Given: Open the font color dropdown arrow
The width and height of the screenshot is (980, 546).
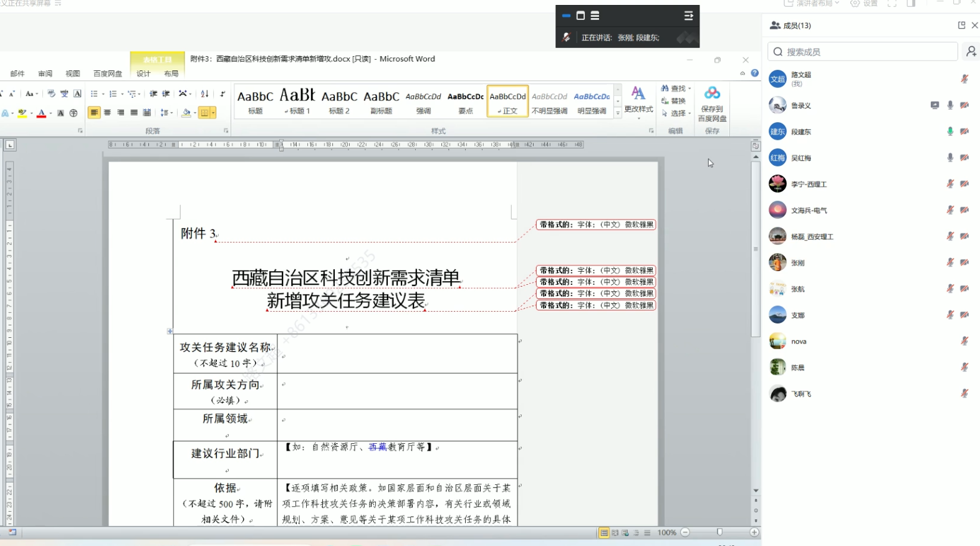Looking at the screenshot, I should pos(50,113).
